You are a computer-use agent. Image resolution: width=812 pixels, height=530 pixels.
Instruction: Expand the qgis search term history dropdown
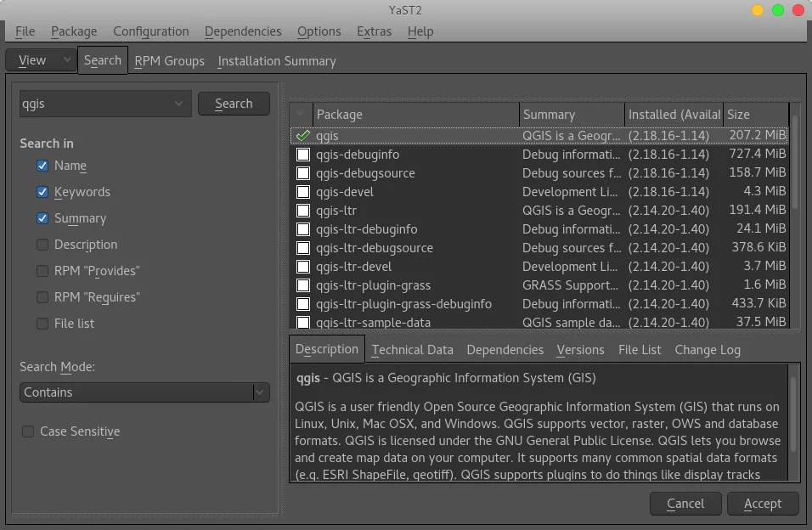(178, 104)
